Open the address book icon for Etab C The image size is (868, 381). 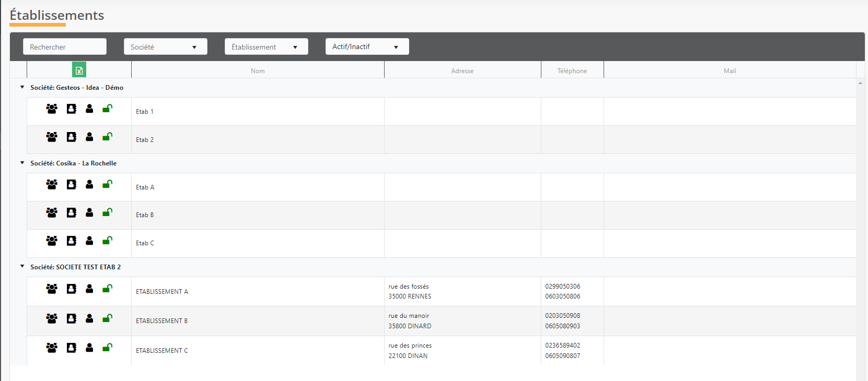[72, 241]
